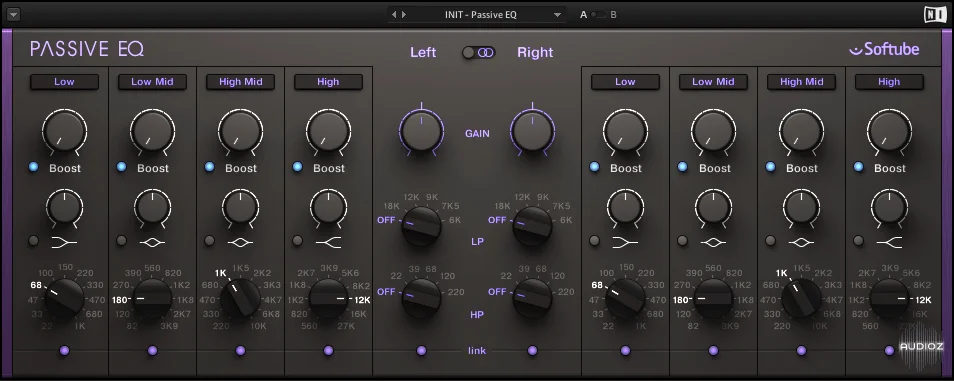Image resolution: width=954 pixels, height=381 pixels.
Task: Open the plugin menu arrow at top left
Action: click(x=14, y=14)
